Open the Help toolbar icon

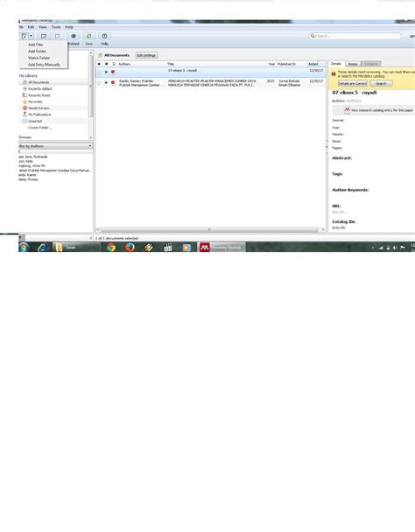pyautogui.click(x=104, y=36)
